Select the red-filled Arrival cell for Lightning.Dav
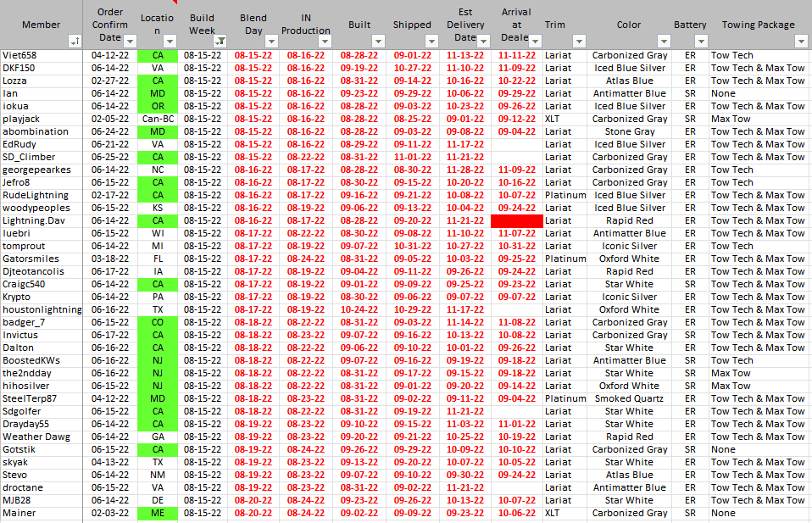 pos(516,220)
